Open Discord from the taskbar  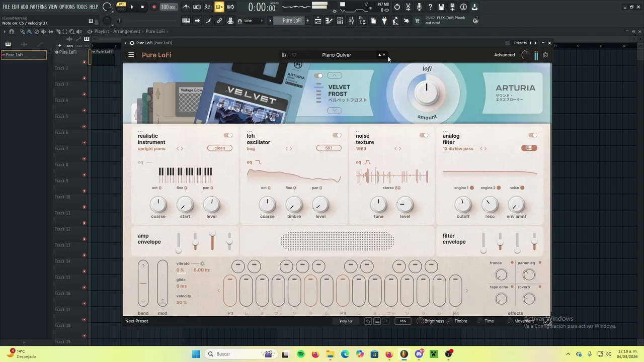pos(419,354)
